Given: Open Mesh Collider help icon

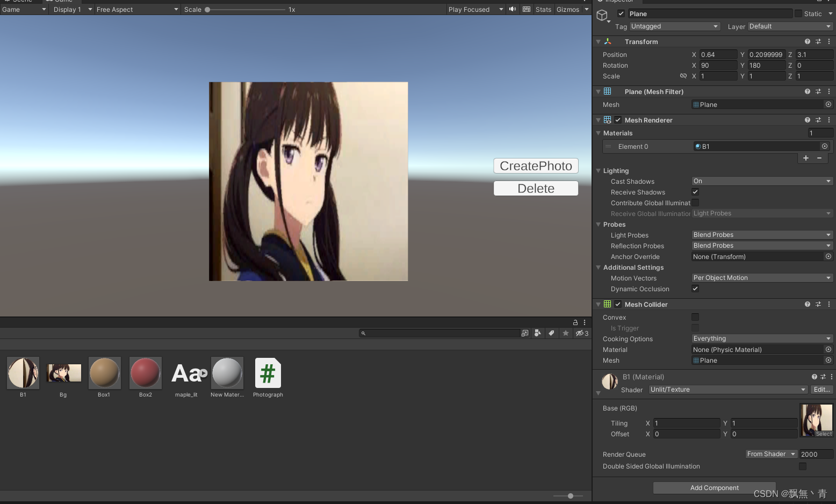Looking at the screenshot, I should (807, 304).
